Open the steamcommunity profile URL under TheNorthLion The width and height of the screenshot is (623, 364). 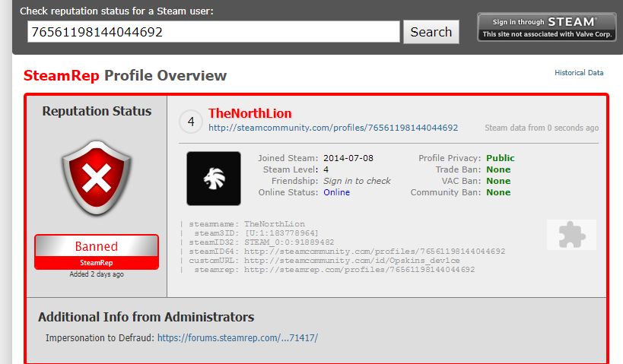tap(333, 128)
